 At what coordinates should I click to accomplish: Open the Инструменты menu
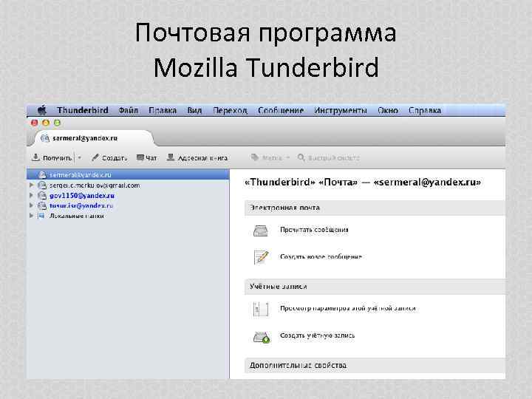point(341,110)
